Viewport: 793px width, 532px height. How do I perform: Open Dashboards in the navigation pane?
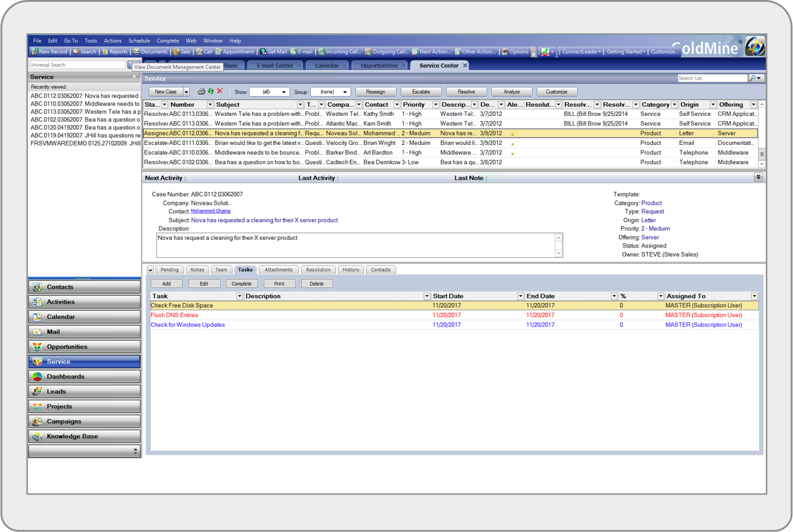[84, 377]
